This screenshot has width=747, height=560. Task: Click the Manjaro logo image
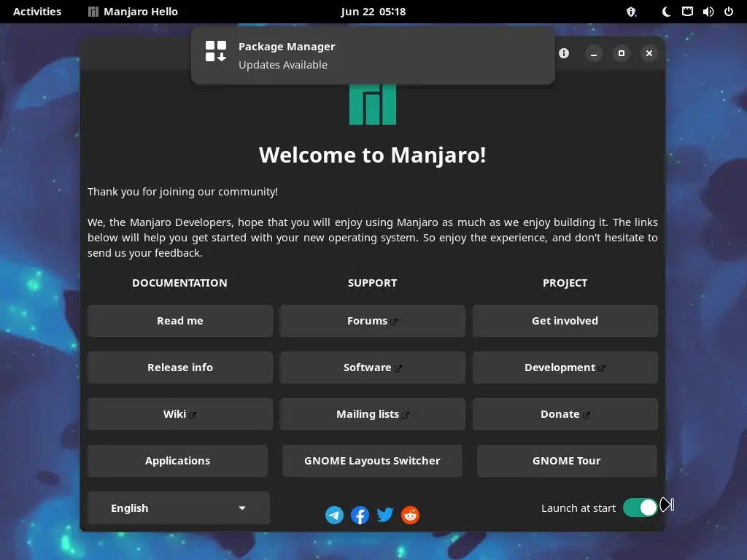click(x=373, y=104)
